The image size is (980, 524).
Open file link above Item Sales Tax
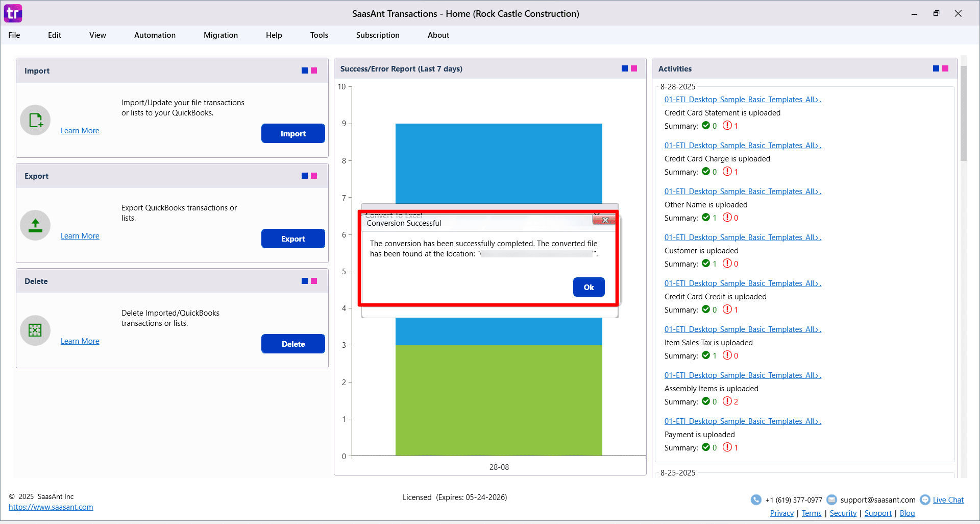pos(743,329)
